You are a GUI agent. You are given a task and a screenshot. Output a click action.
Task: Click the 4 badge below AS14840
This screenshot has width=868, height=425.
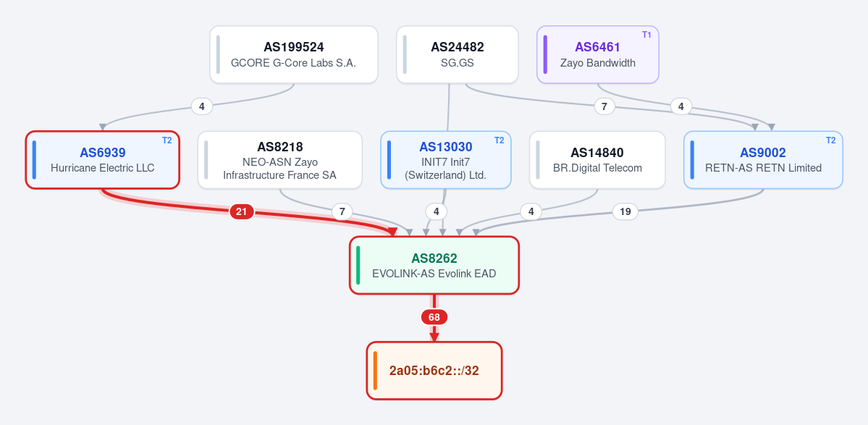click(531, 211)
